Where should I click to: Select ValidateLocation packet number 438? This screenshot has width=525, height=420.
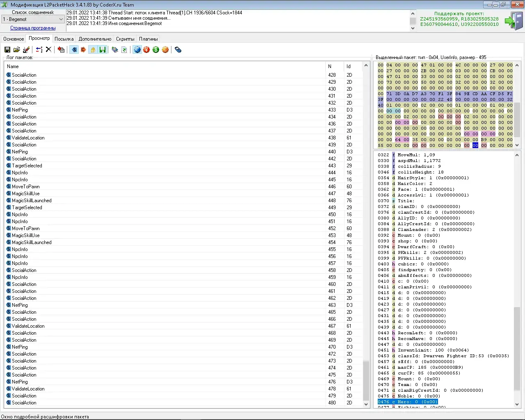coord(184,138)
